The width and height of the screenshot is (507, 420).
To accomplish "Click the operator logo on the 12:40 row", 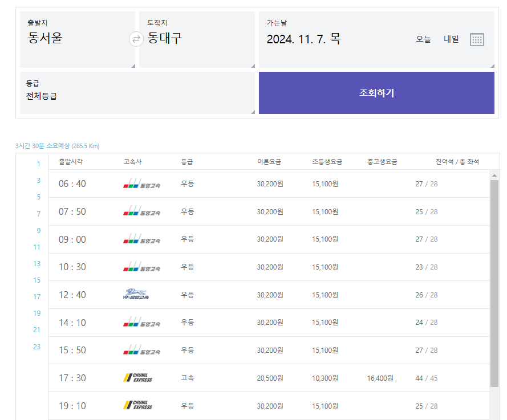I will pos(136,294).
